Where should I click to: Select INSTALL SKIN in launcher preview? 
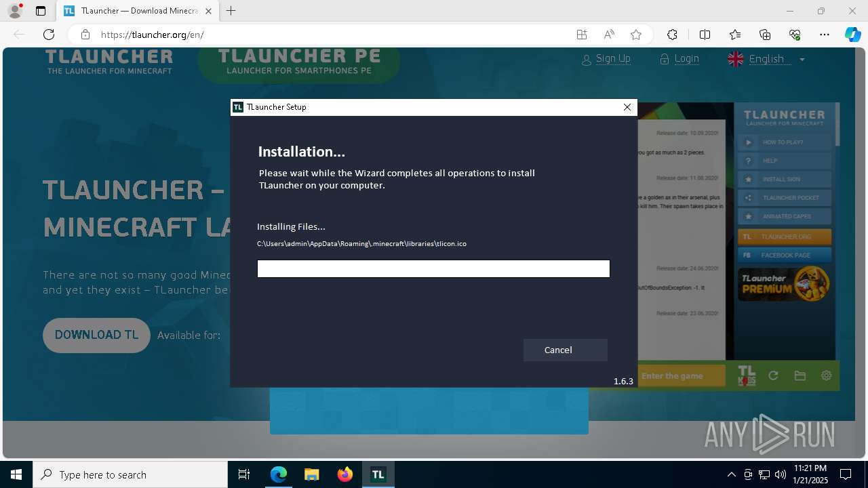click(784, 179)
